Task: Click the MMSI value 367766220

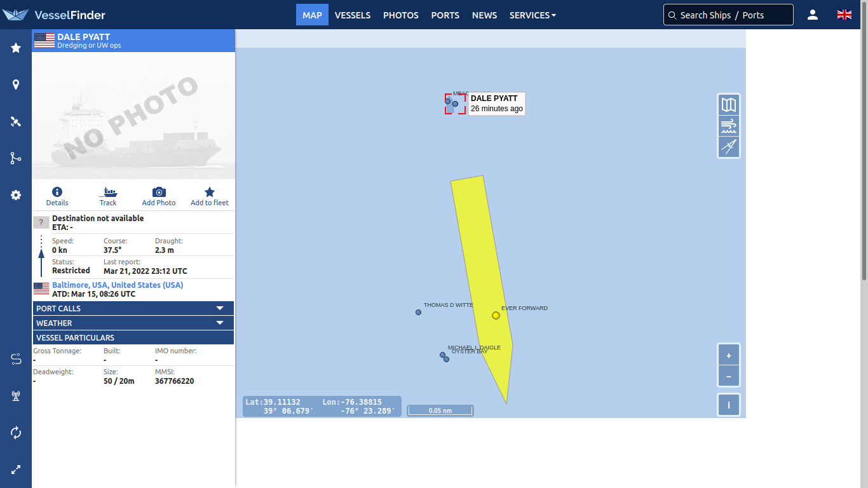Action: (175, 381)
